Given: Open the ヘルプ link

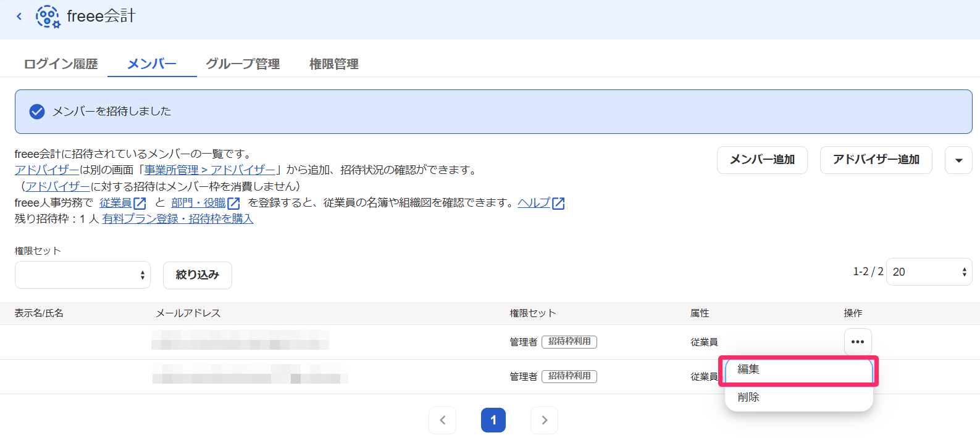Looking at the screenshot, I should pos(534,203).
